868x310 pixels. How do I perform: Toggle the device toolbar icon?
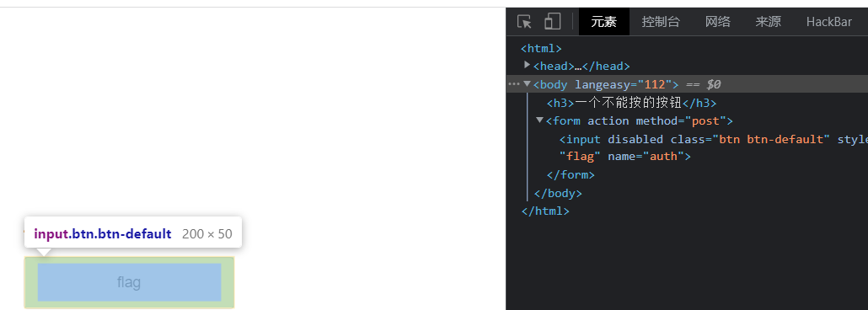click(553, 22)
